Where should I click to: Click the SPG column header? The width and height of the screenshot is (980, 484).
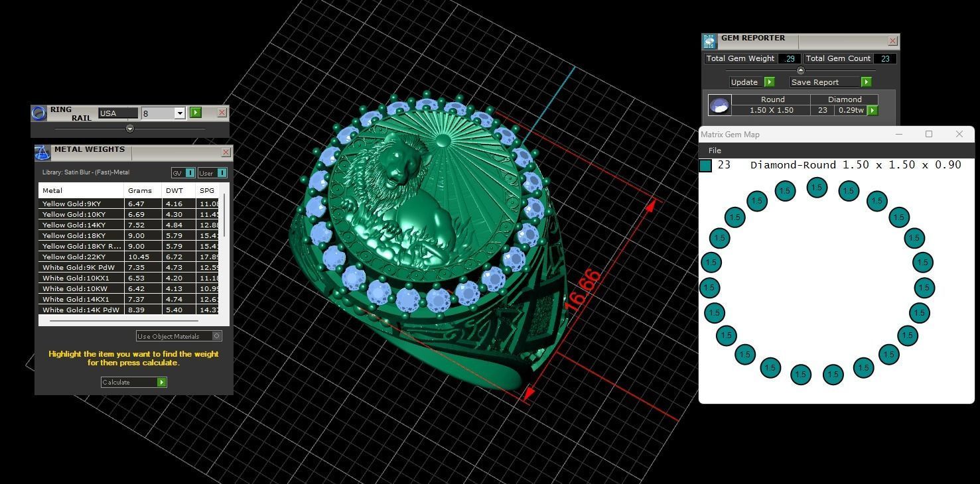[208, 190]
